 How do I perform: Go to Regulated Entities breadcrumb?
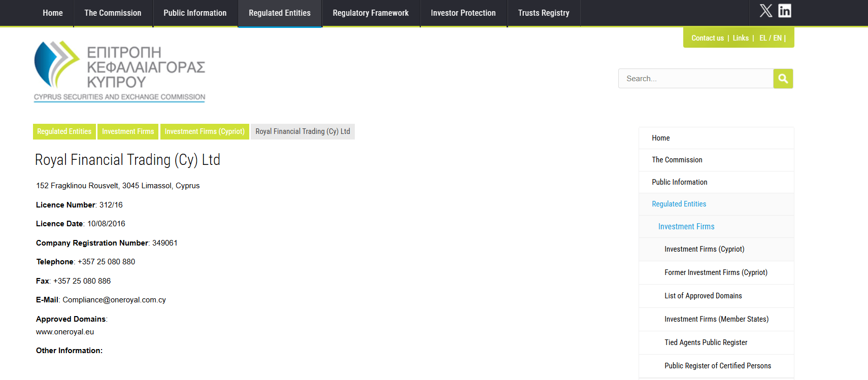(64, 131)
